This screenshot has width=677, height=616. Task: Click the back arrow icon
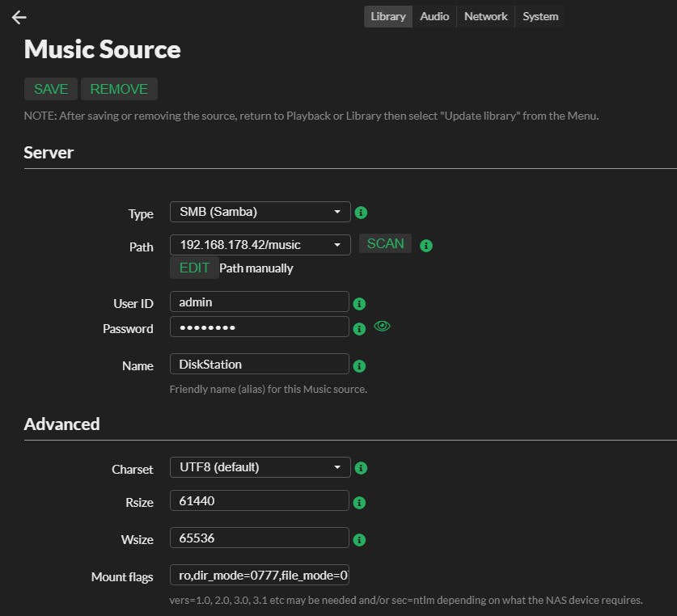click(x=19, y=17)
